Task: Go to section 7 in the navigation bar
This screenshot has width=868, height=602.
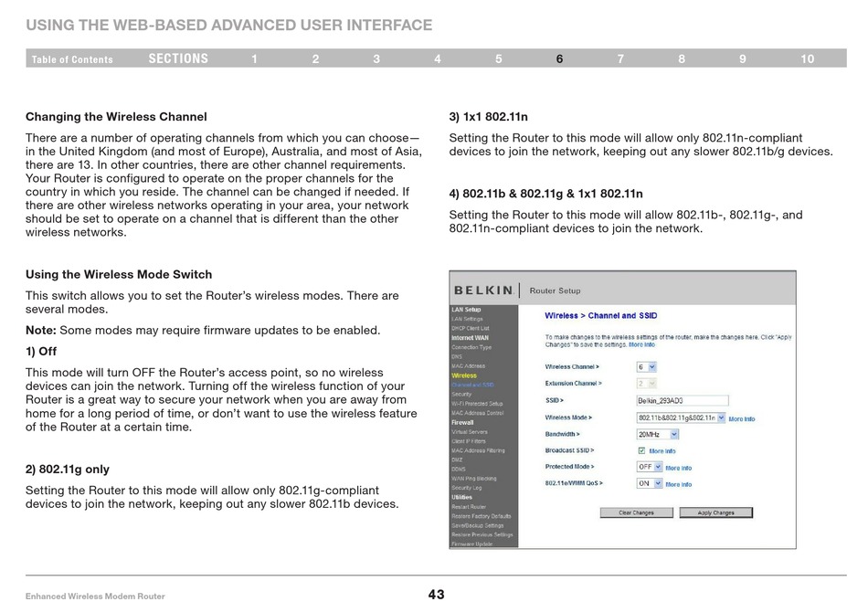Action: point(620,59)
